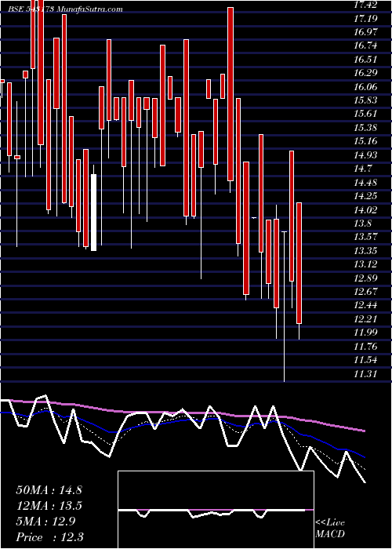Click the Price : 12.3 reading
This screenshot has height=549, width=392.
click(49, 537)
